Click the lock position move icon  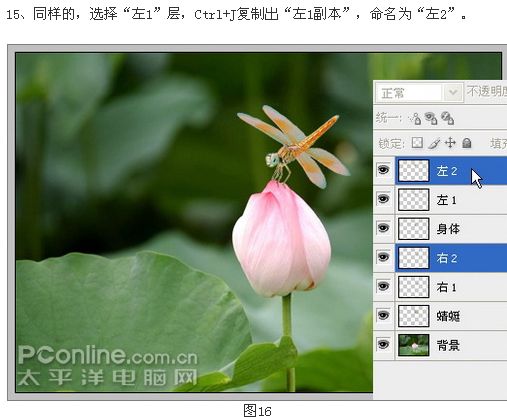coord(450,143)
